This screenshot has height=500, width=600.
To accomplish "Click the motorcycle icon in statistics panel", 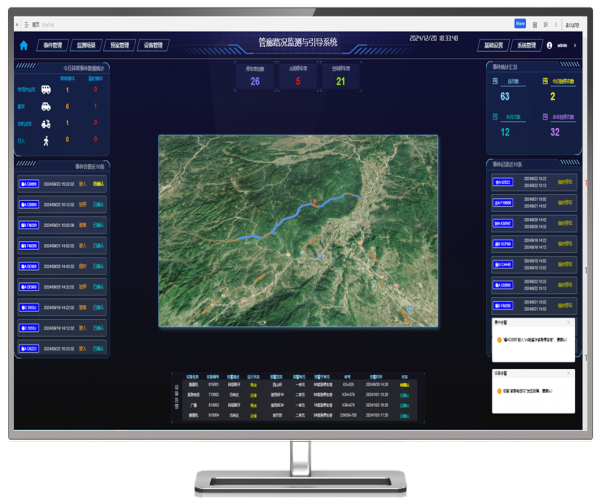I will point(47,123).
